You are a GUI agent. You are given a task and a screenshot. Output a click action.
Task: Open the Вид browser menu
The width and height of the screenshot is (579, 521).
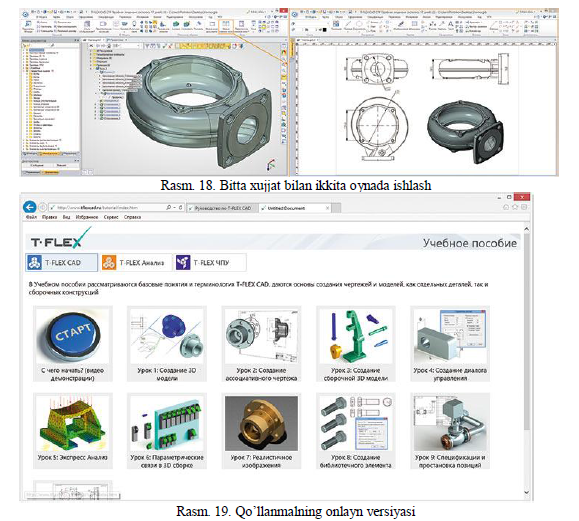coord(66,217)
